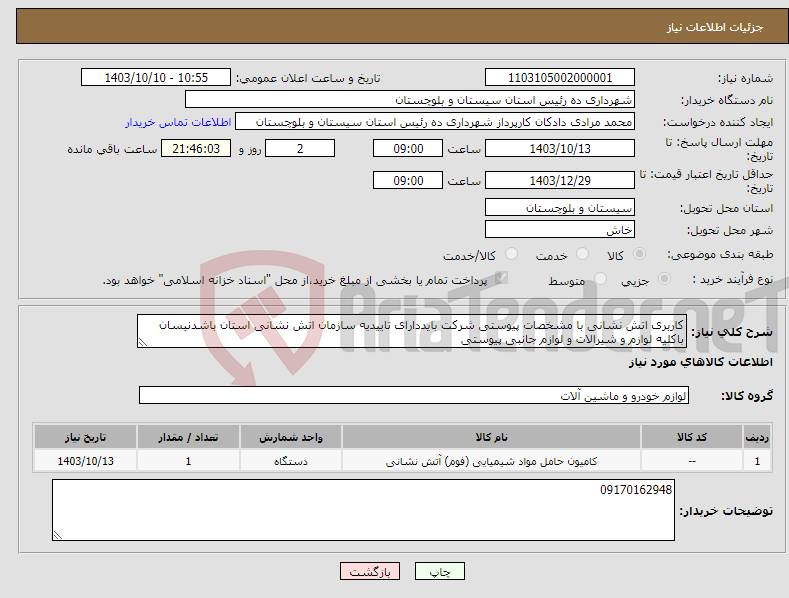Viewport: 789px width, 598px height.
Task: Click the remaining time field 21:46:03
Action: click(196, 148)
